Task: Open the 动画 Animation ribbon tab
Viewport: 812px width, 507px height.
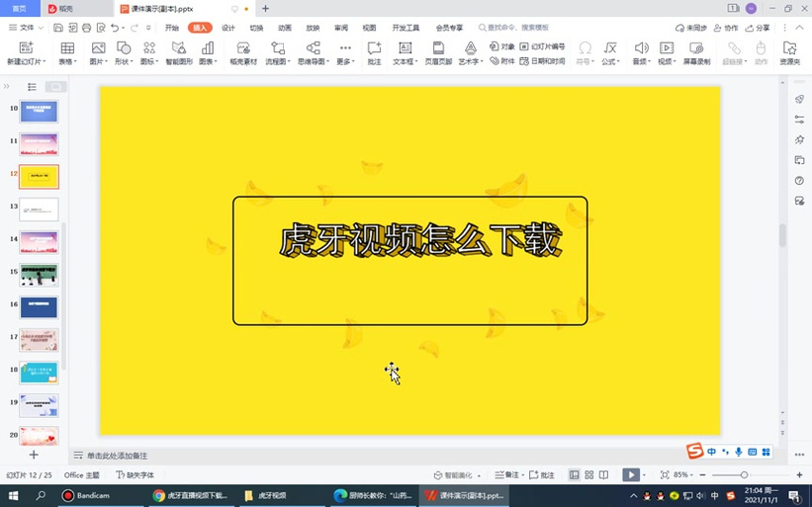Action: [x=285, y=28]
